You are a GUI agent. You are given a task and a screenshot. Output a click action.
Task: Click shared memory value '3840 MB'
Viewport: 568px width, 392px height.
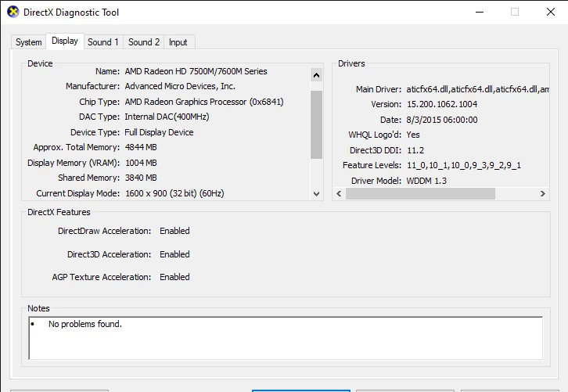click(x=141, y=178)
